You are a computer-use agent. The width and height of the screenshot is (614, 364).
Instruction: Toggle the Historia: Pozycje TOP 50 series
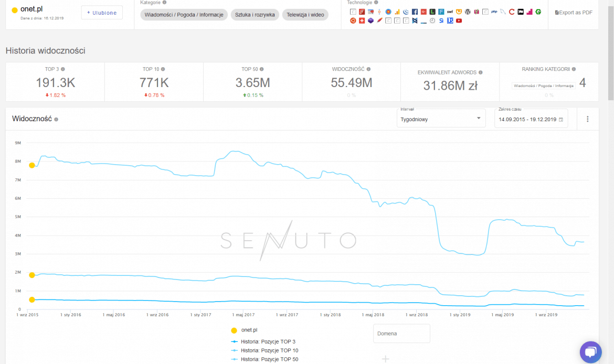pyautogui.click(x=264, y=359)
